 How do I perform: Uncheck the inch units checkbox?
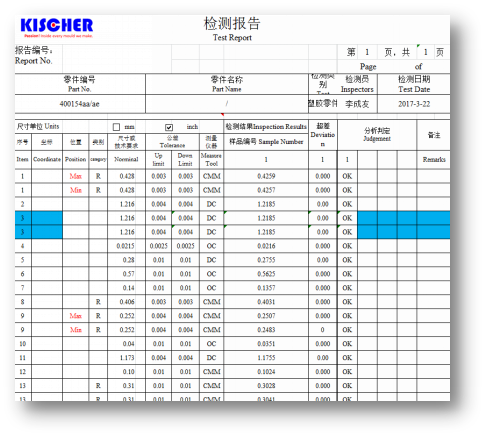tap(169, 127)
